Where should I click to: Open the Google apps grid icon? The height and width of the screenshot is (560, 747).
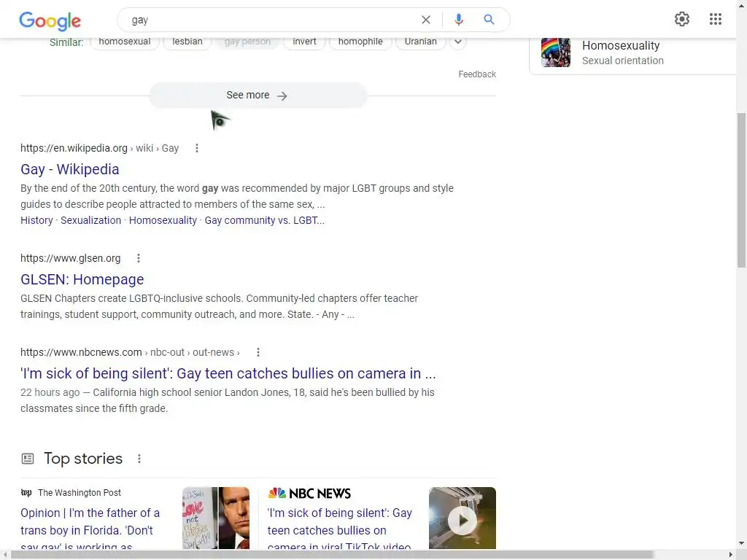coord(715,19)
